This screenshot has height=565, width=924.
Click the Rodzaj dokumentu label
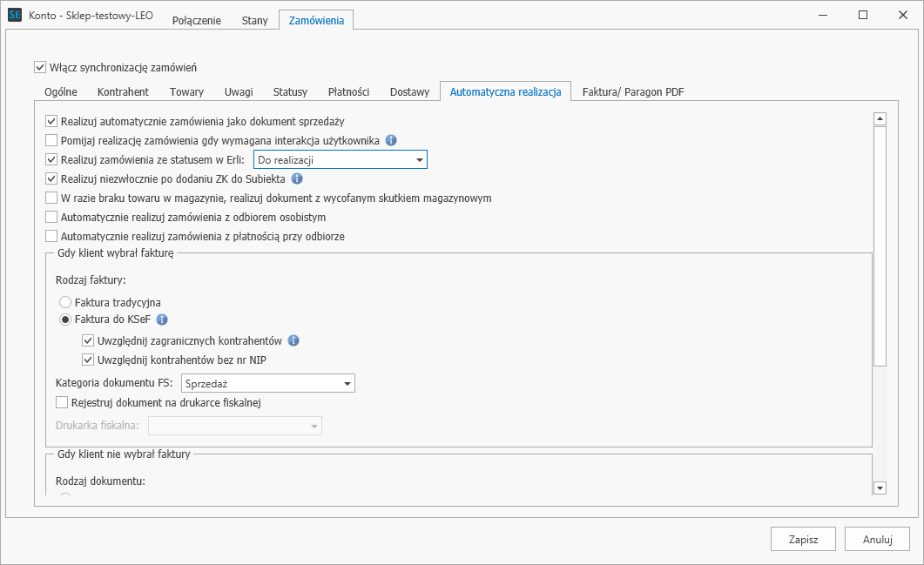(100, 481)
